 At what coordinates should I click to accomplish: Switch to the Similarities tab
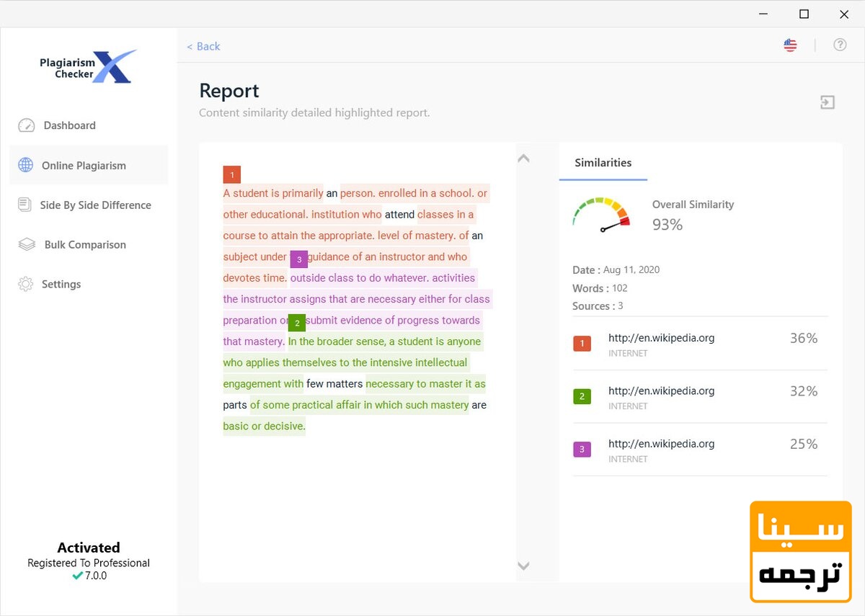(603, 163)
